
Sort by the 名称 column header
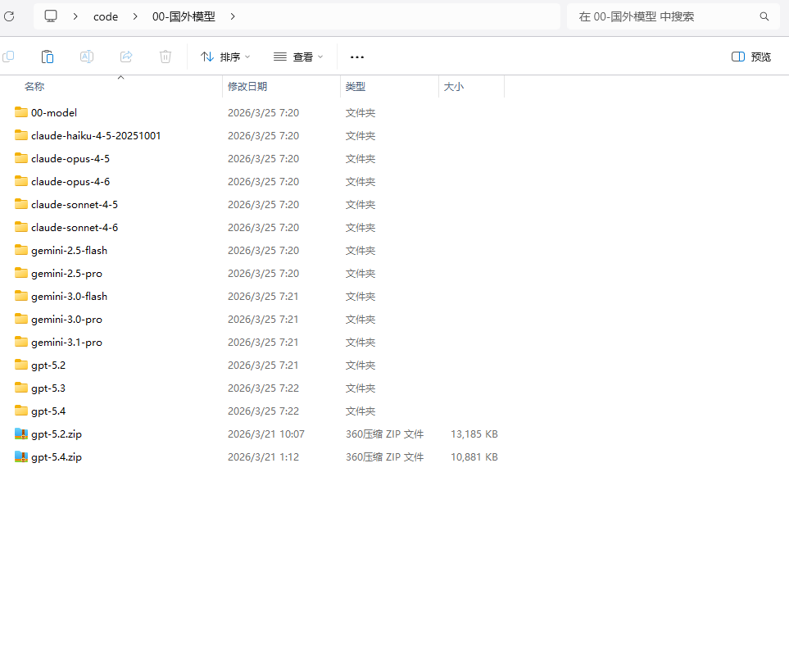click(x=34, y=87)
